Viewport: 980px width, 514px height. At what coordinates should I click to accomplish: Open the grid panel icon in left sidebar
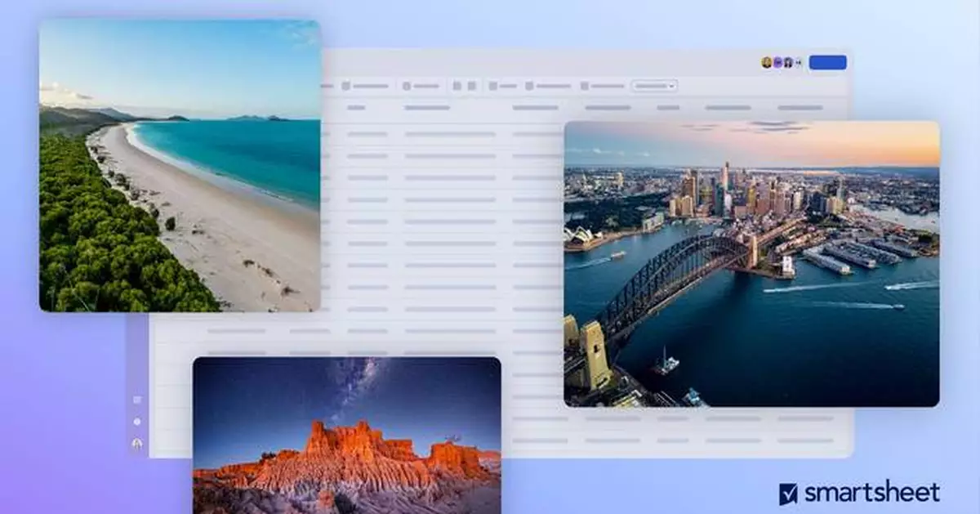coord(136,400)
